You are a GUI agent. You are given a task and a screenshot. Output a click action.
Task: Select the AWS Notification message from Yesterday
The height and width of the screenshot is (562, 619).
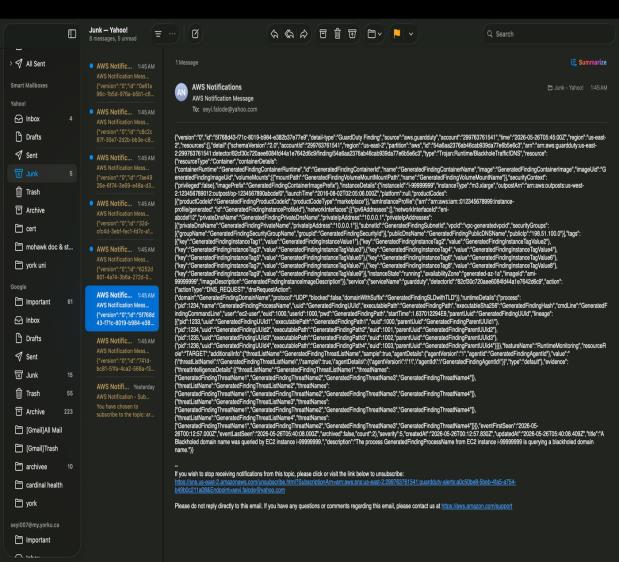tap(122, 400)
